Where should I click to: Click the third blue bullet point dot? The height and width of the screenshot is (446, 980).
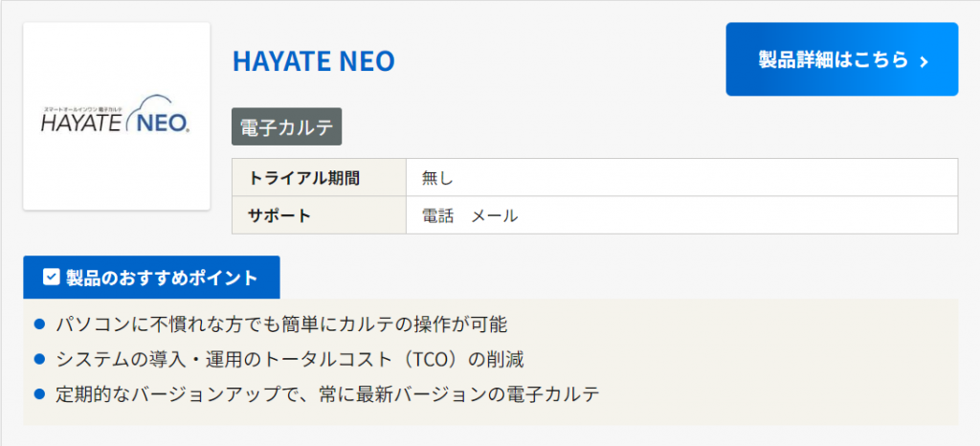[39, 393]
